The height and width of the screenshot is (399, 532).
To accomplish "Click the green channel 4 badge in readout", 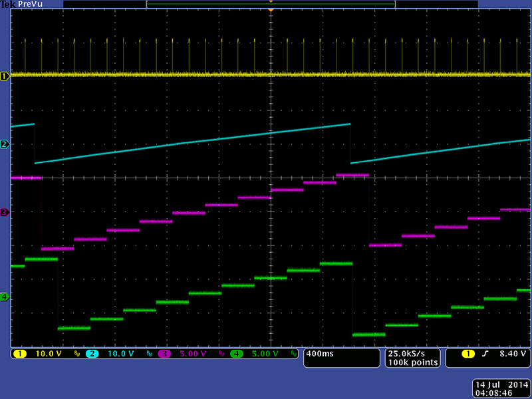I will pos(237,354).
